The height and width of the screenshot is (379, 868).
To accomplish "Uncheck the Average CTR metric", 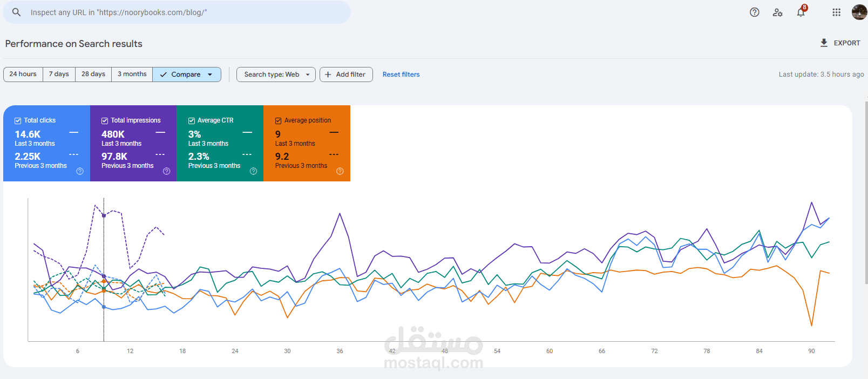I will (x=192, y=121).
